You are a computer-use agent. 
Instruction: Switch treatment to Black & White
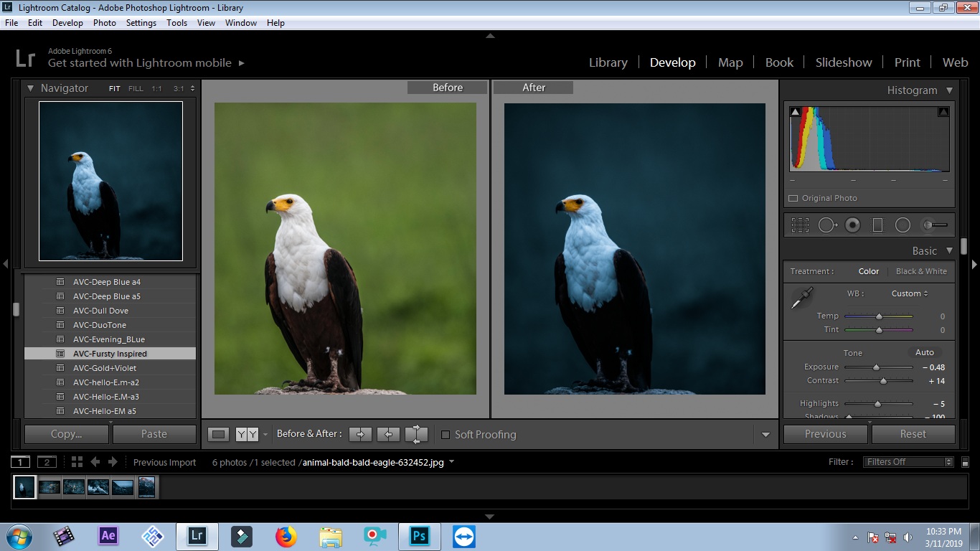point(921,271)
